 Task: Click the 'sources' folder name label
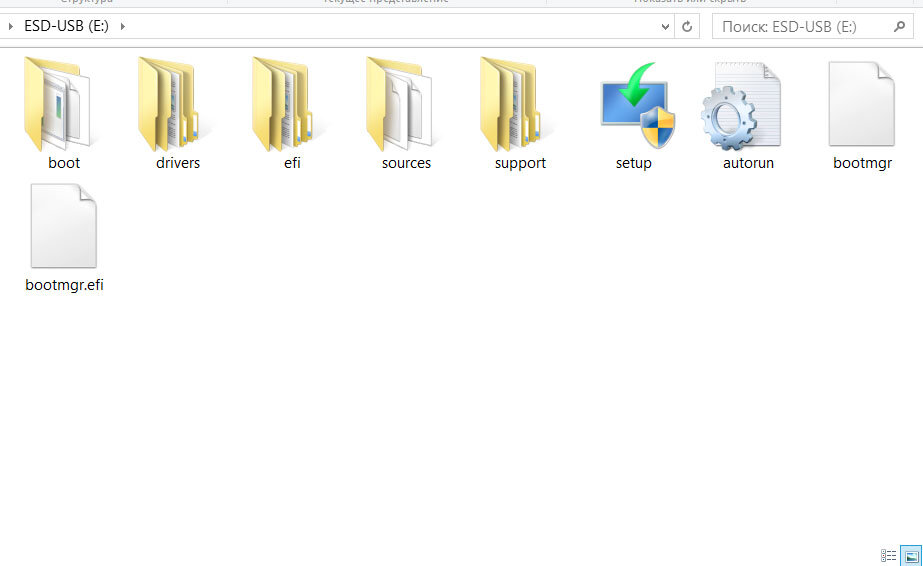pyautogui.click(x=406, y=163)
